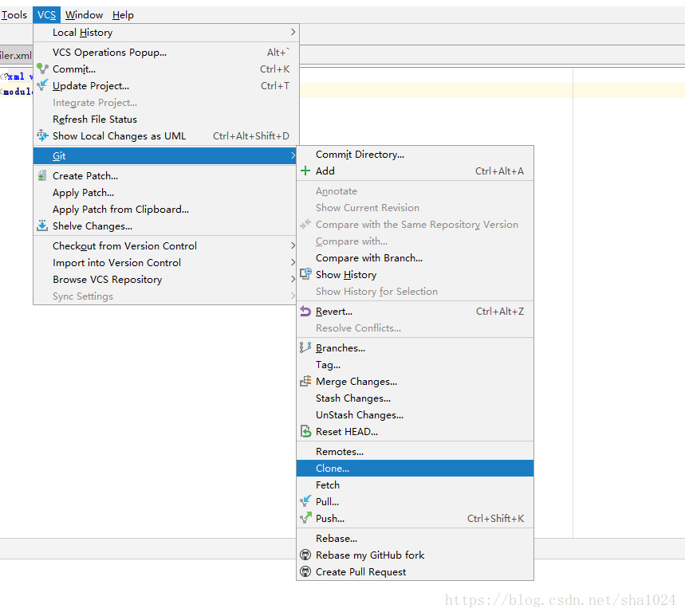685x616 pixels.
Task: Expand Import into Version Control submenu arrow
Action: (293, 262)
